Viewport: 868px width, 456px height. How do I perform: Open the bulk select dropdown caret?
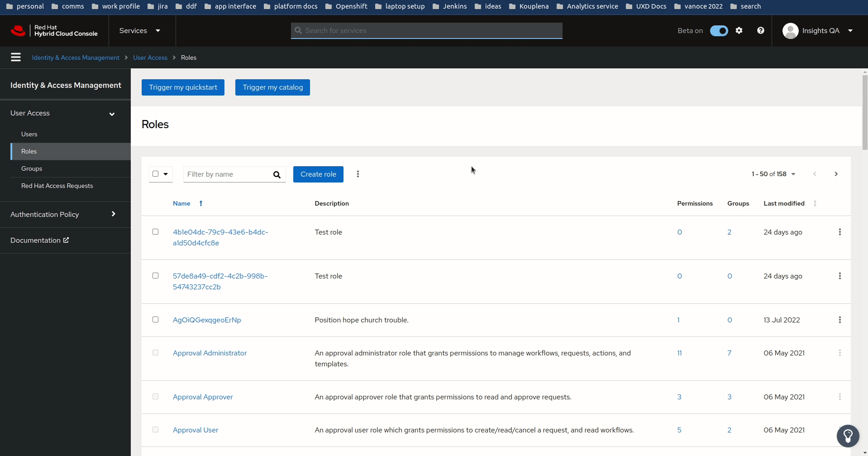[x=166, y=174]
